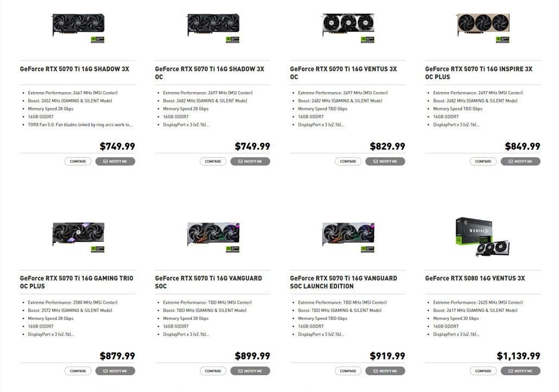Open the GAMING TRIO OC PLUS card image
559x392 pixels.
[x=78, y=237]
